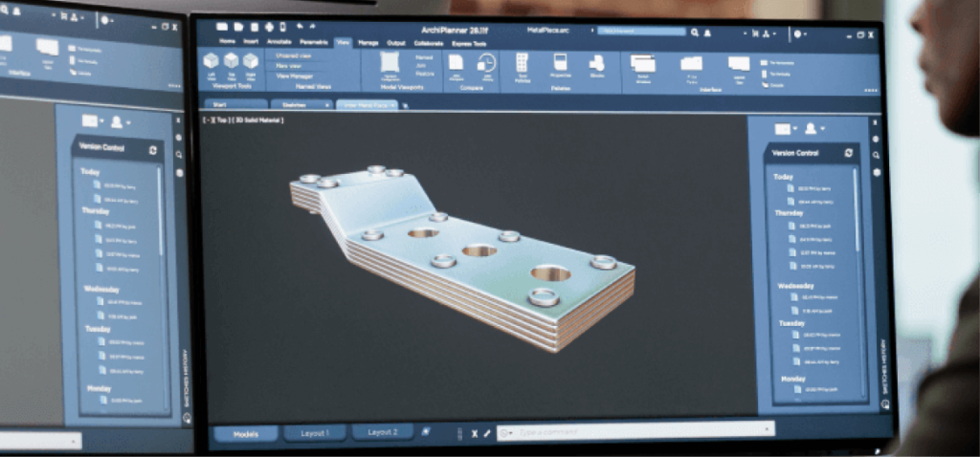Click the gear settings icon on right panel strip
The image size is (980, 457).
(876, 139)
